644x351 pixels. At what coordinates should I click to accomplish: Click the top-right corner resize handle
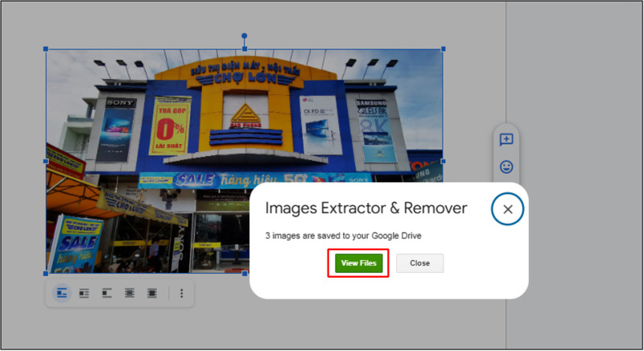(x=444, y=49)
